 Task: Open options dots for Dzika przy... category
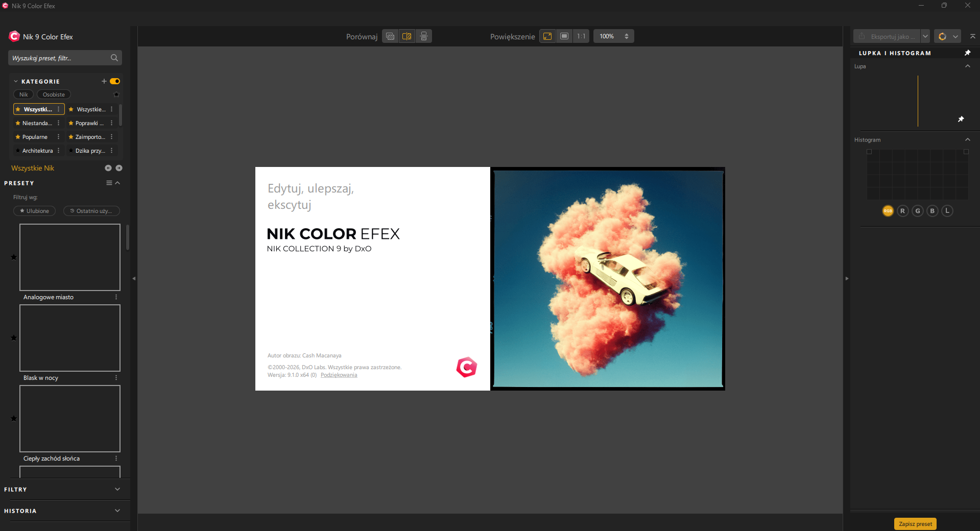coord(111,151)
